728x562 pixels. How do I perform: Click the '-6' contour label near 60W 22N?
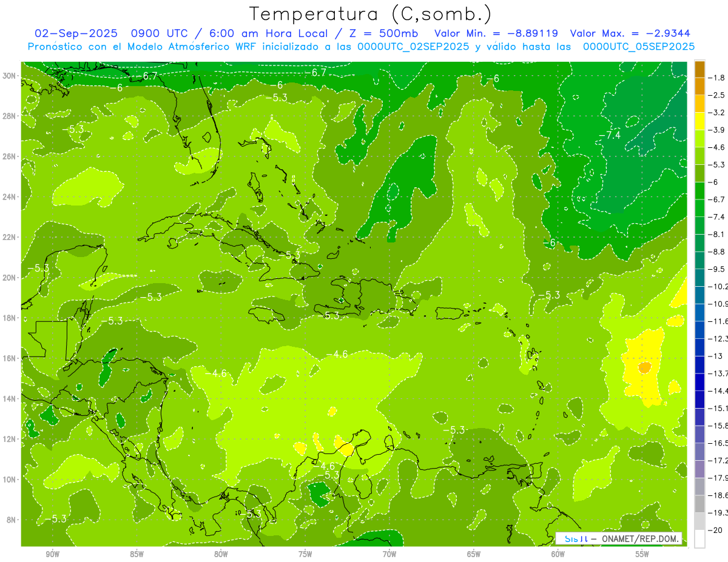coord(550,243)
